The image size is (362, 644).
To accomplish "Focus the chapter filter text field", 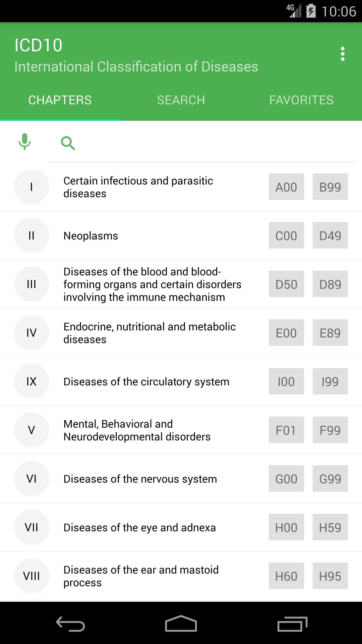I will point(215,144).
